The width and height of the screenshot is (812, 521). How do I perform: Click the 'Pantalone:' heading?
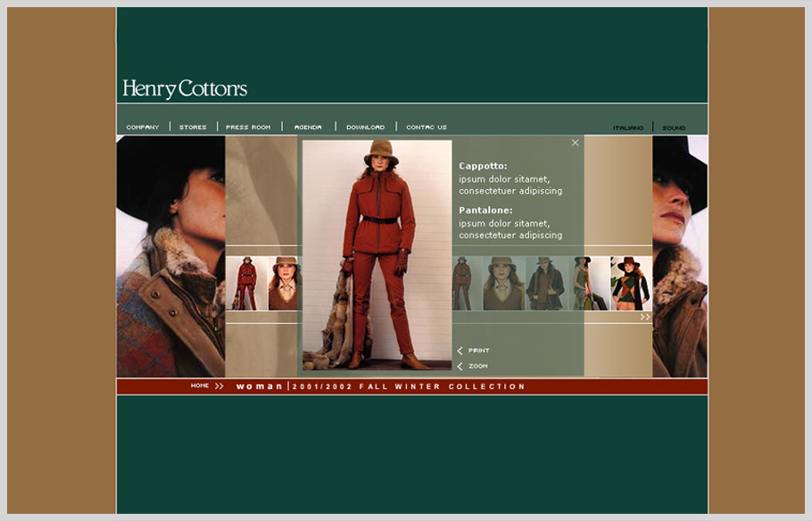(x=485, y=211)
